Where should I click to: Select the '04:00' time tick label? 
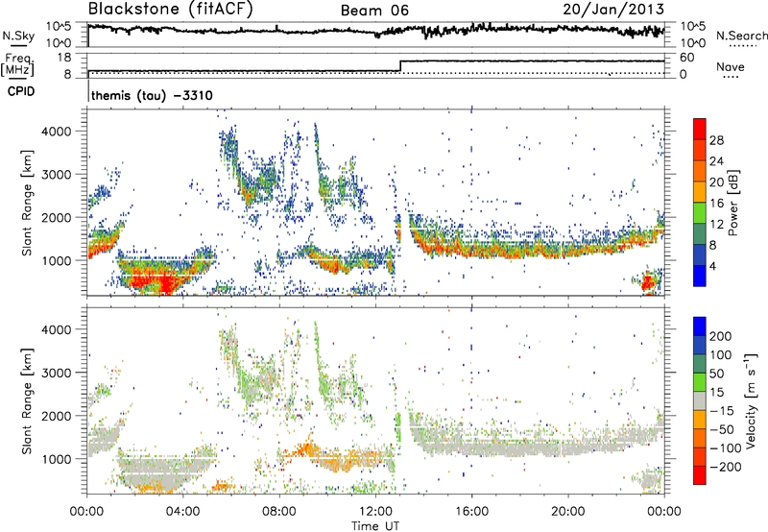tap(183, 512)
